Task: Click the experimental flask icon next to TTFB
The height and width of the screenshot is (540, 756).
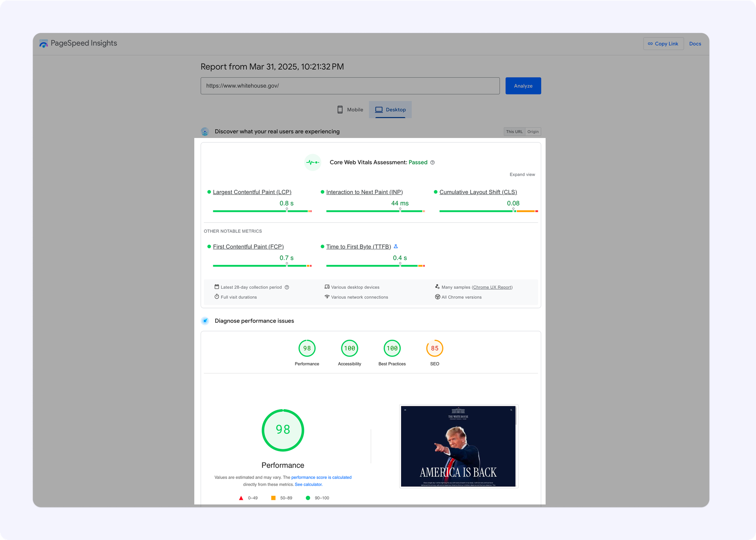Action: [x=396, y=246]
